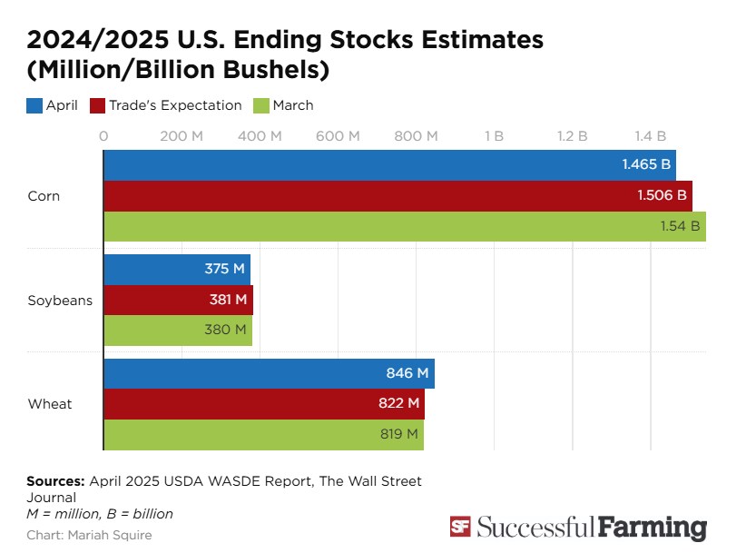Click the Soybeans Trade's Expectation 381 M bar
Screen dimensions: 756x553
click(x=178, y=300)
